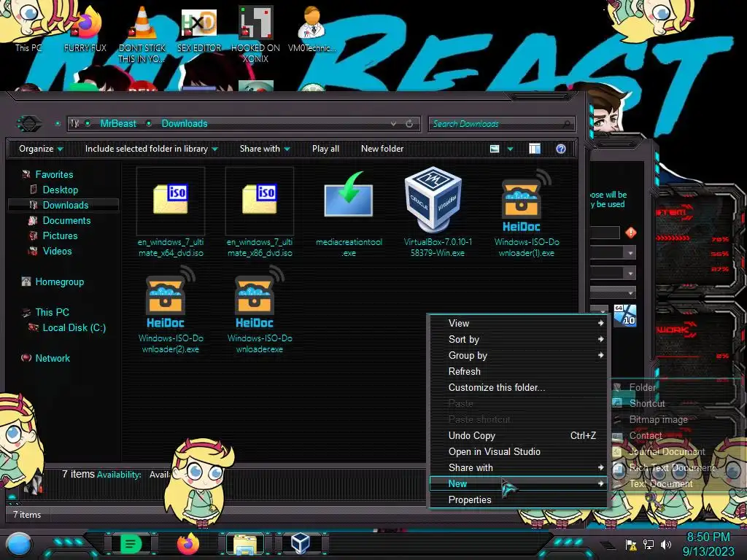Expand the Share with toolbar dropdown
Image resolution: width=747 pixels, height=560 pixels.
265,149
